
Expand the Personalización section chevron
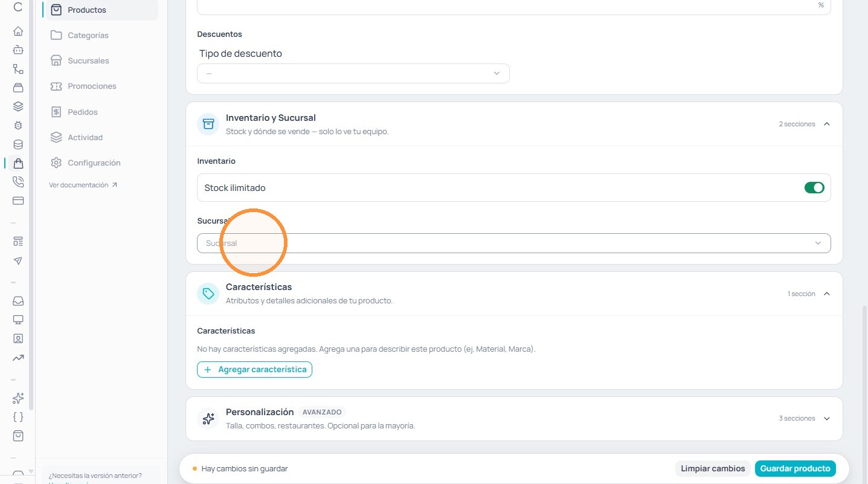click(x=827, y=418)
